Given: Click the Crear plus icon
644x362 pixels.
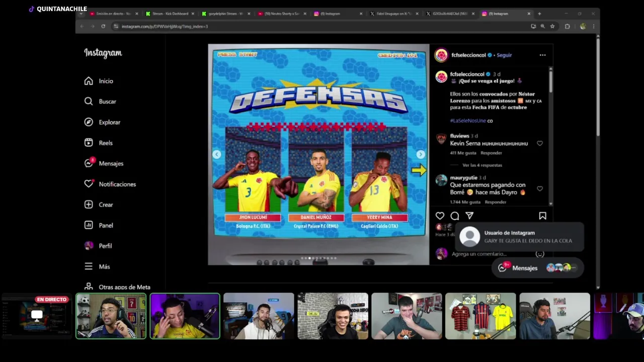Looking at the screenshot, I should (x=89, y=205).
